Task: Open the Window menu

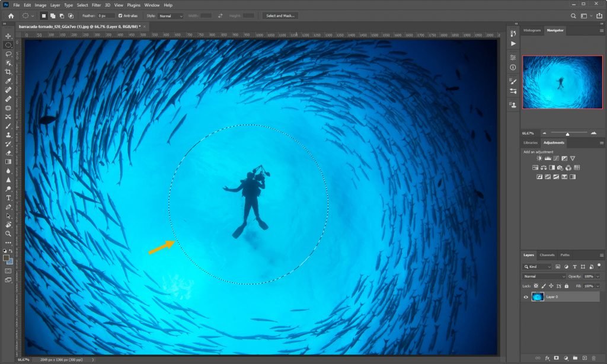Action: 152,5
